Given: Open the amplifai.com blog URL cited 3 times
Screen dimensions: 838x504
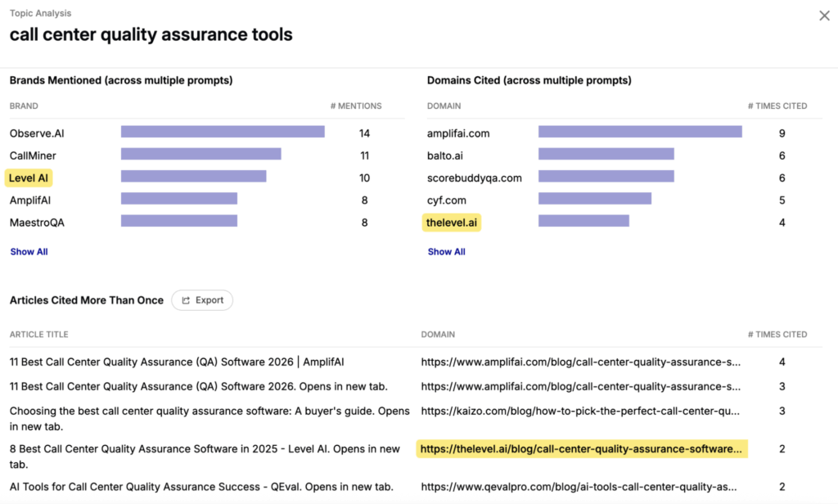Looking at the screenshot, I should click(x=580, y=386).
